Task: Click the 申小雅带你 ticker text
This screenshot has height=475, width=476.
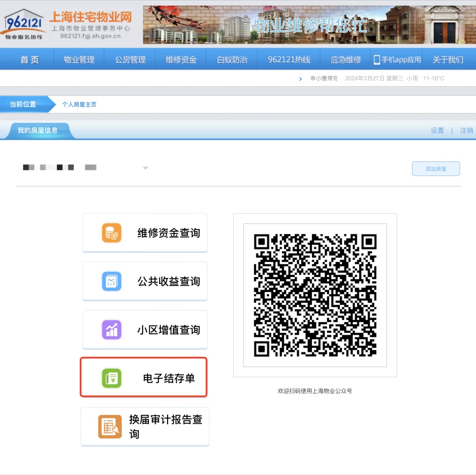Action: point(324,79)
